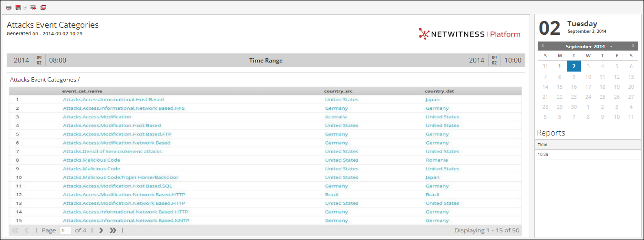Click United States source in row 1
The width and height of the screenshot is (644, 240).
[x=342, y=100]
